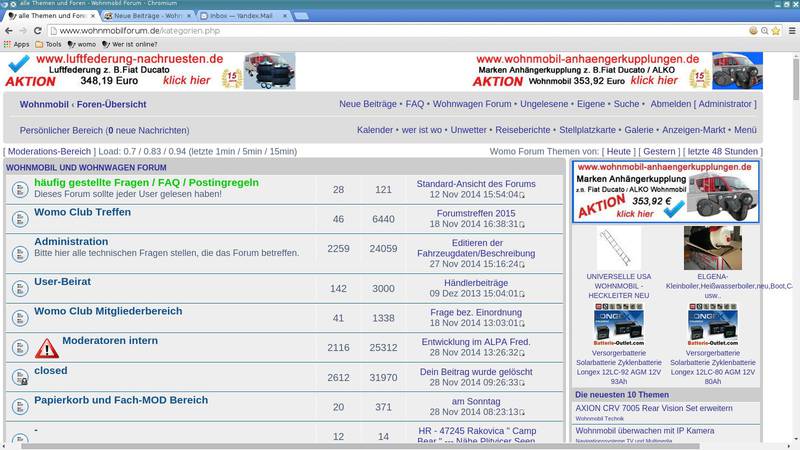800x450 pixels.
Task: Open the Stellplatzkarte link
Action: pos(587,130)
